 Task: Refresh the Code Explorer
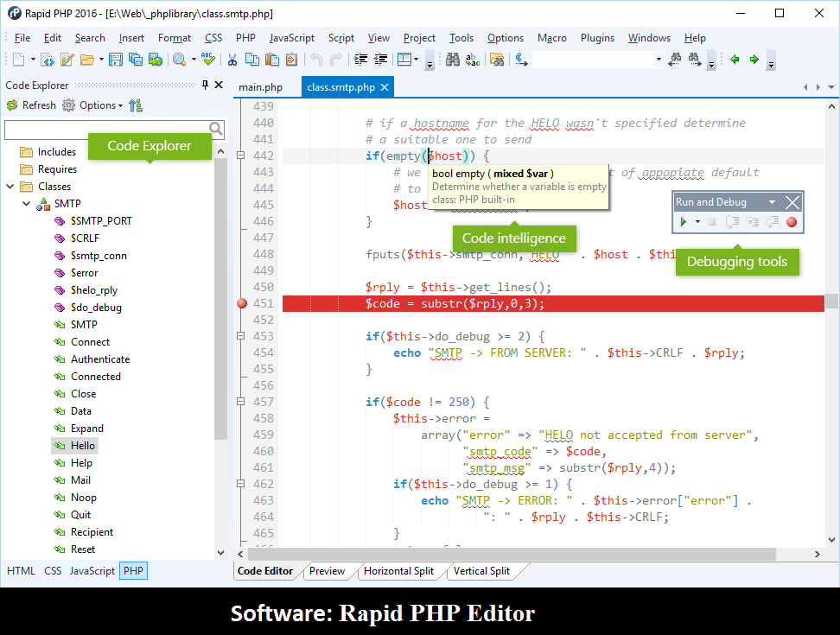coord(31,105)
